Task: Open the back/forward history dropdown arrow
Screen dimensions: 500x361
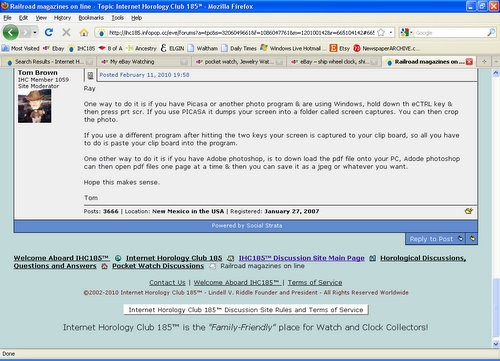Action: (35, 32)
